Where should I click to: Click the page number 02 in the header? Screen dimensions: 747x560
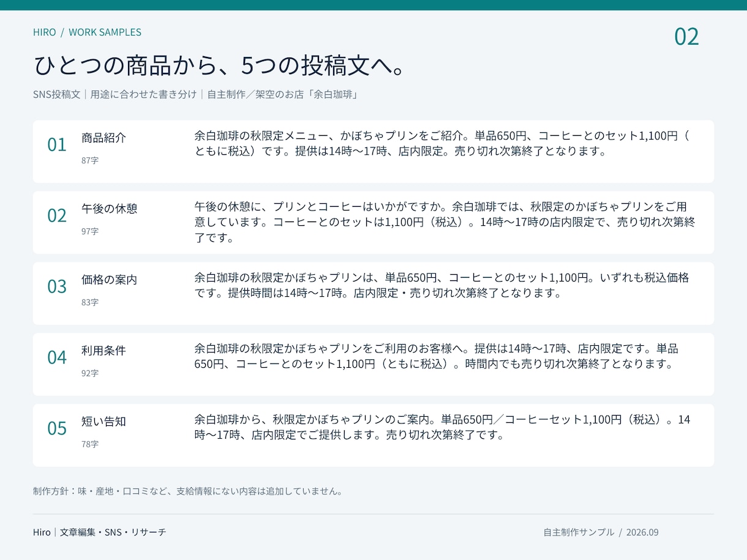click(686, 37)
